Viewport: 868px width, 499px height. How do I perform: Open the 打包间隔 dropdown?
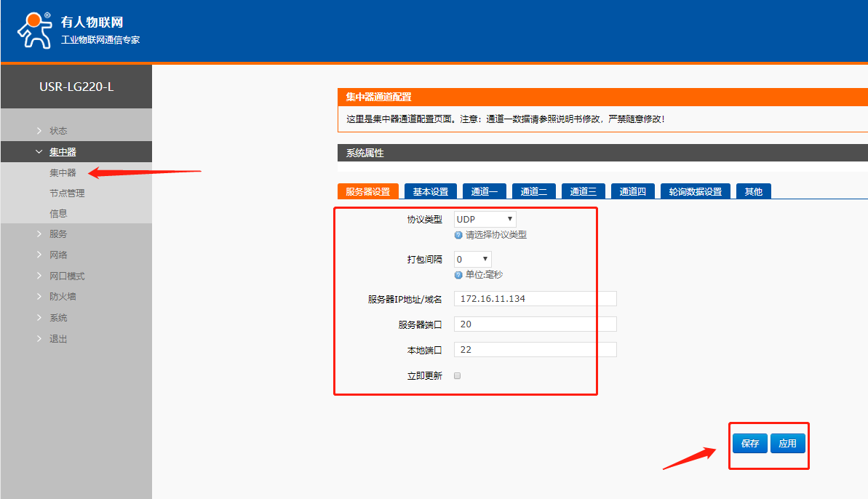472,260
